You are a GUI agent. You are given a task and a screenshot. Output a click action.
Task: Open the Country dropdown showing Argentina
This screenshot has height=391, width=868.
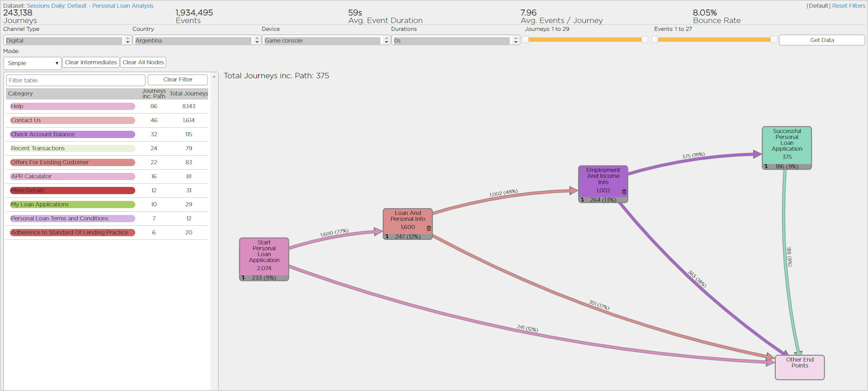[x=197, y=41]
